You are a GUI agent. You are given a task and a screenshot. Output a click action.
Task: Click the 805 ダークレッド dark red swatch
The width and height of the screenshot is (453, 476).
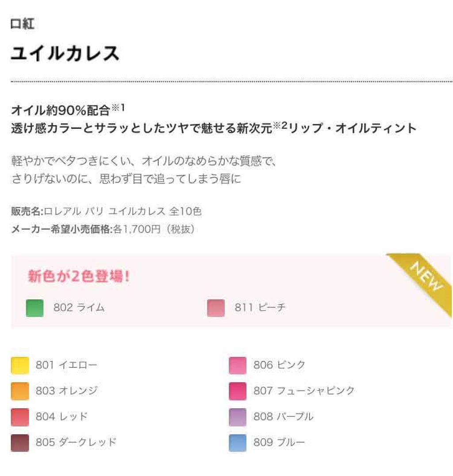pyautogui.click(x=20, y=443)
